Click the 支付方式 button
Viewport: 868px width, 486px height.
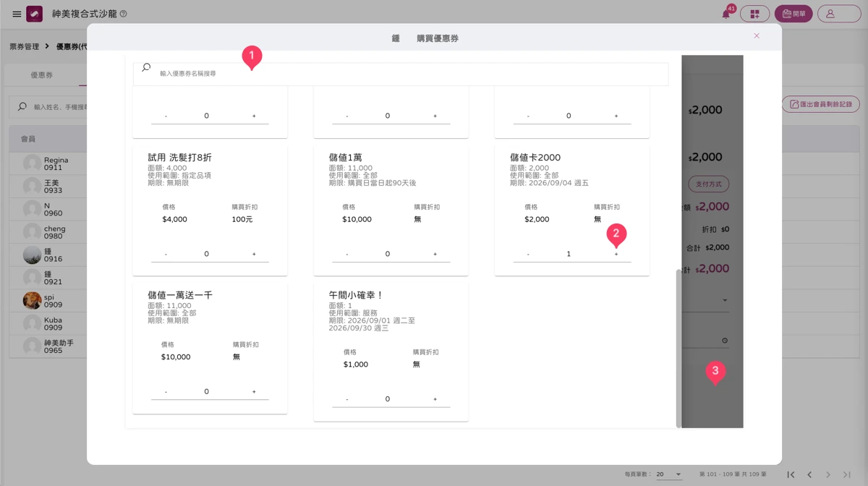[708, 184]
